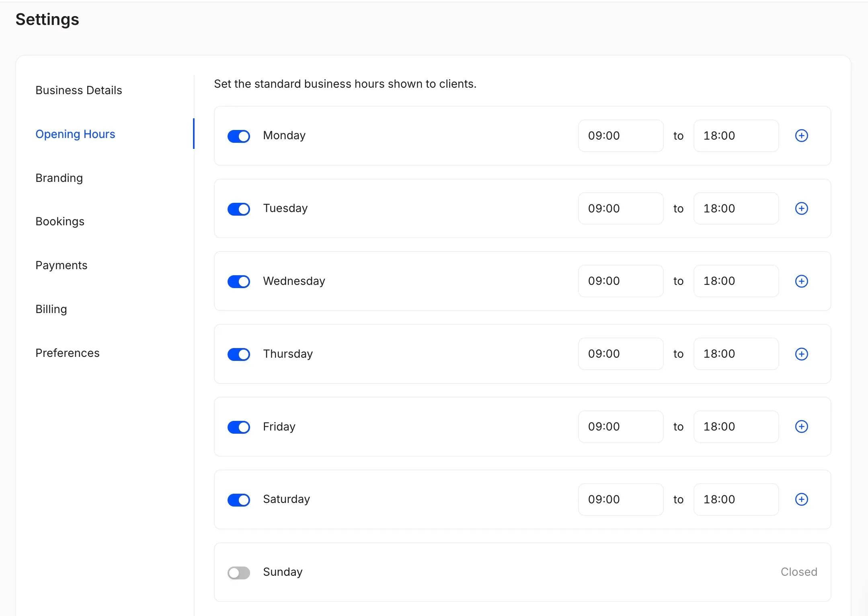Image resolution: width=868 pixels, height=616 pixels.
Task: Go to the Bookings section
Action: [x=60, y=221]
